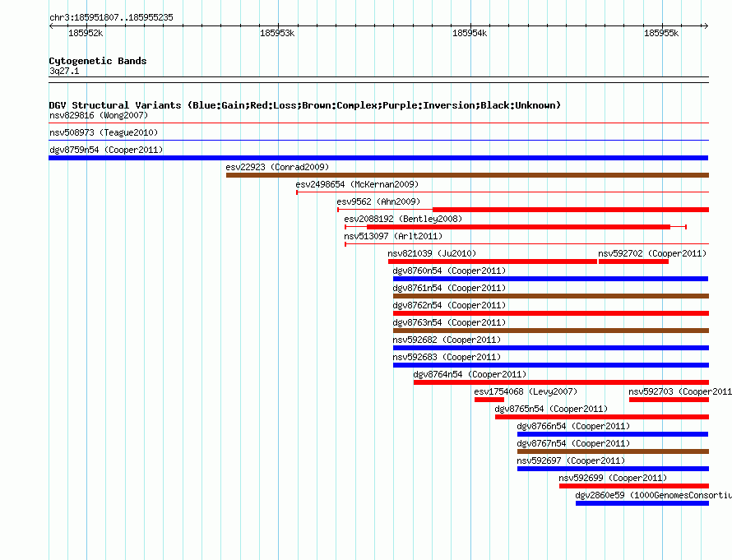Click the red dgv8765n54 loss bar
The image size is (732, 560).
pyautogui.click(x=602, y=417)
